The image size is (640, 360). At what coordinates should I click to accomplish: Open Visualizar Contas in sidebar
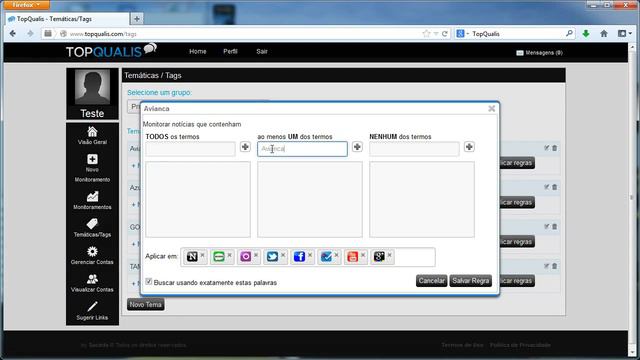point(92,283)
